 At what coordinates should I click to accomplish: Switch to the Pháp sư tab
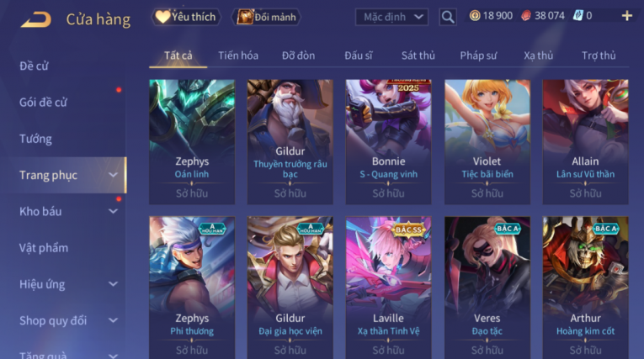click(478, 55)
